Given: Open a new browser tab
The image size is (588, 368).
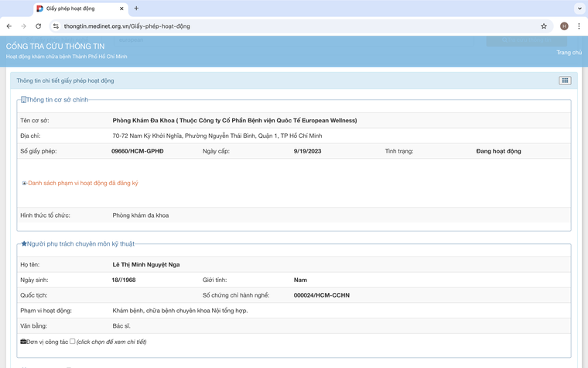Looking at the screenshot, I should [x=136, y=9].
